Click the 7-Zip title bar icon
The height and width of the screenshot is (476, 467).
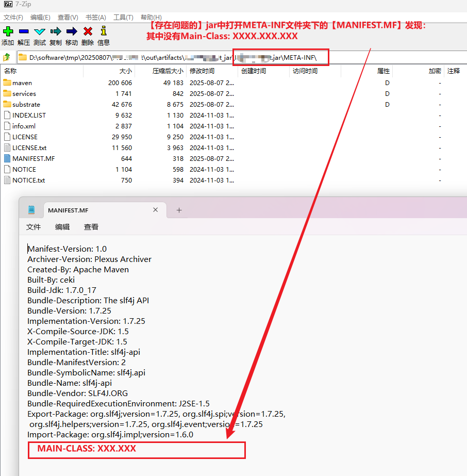pos(8,4)
